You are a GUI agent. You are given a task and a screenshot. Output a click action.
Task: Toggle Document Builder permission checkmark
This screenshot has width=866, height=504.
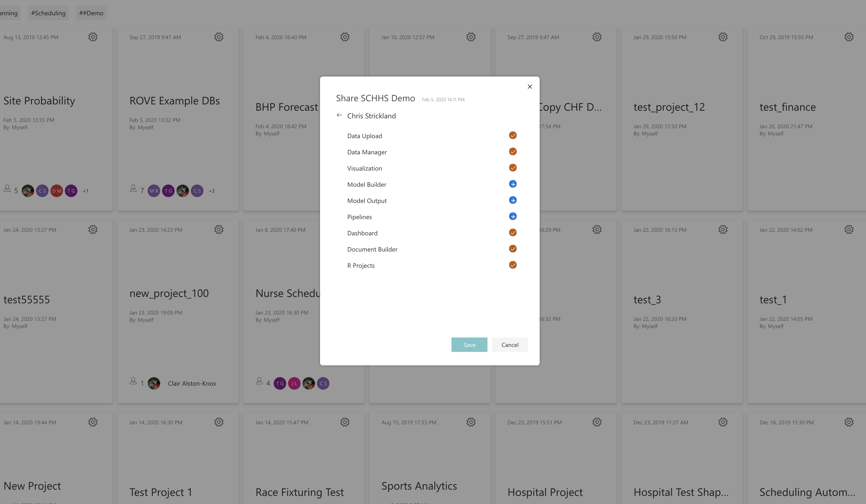(513, 249)
